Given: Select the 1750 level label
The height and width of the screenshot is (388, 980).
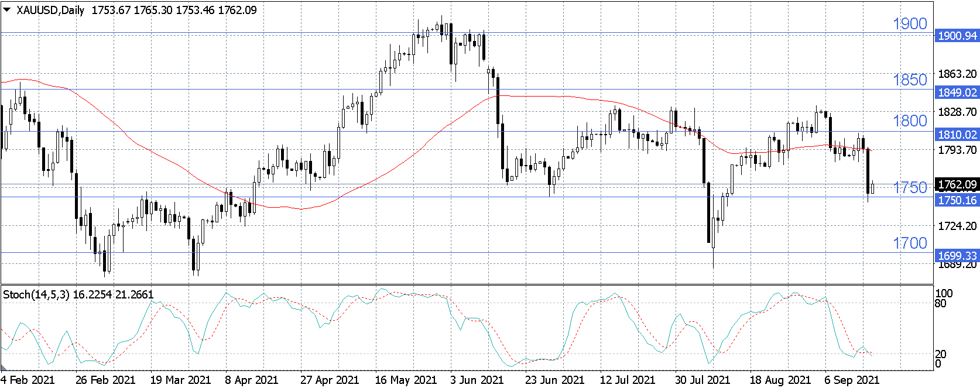Looking at the screenshot, I should [x=910, y=188].
